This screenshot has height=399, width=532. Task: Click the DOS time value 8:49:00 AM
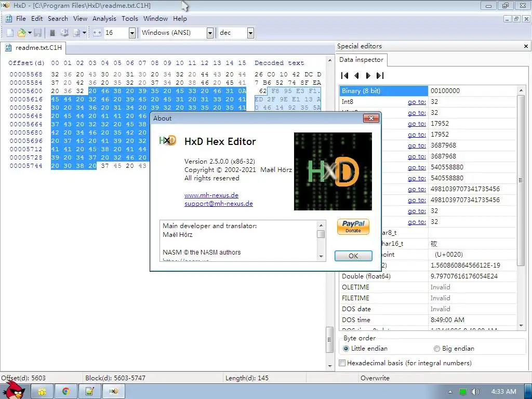point(447,320)
